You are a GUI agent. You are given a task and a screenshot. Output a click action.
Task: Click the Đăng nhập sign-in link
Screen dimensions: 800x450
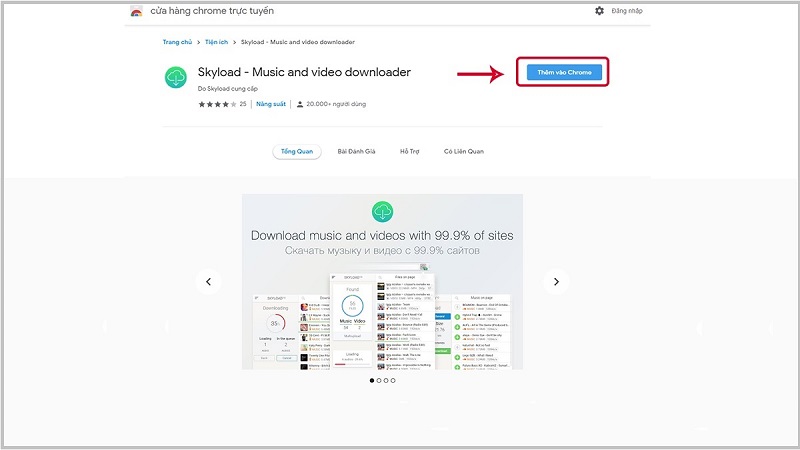[629, 11]
